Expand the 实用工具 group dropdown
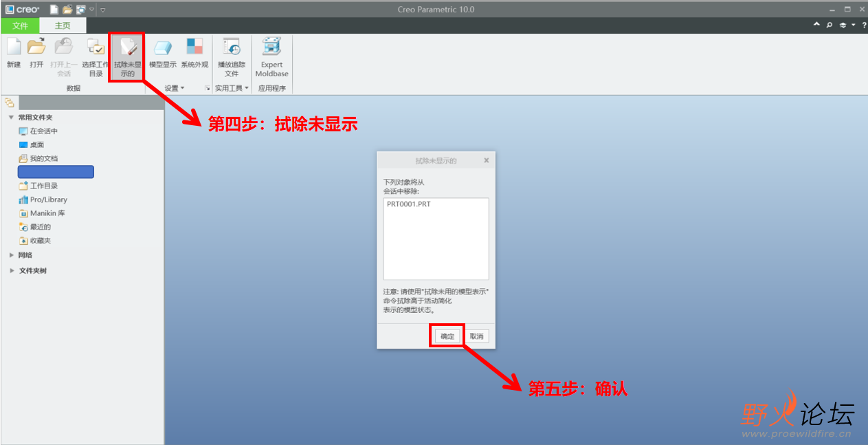The height and width of the screenshot is (445, 868). 232,88
